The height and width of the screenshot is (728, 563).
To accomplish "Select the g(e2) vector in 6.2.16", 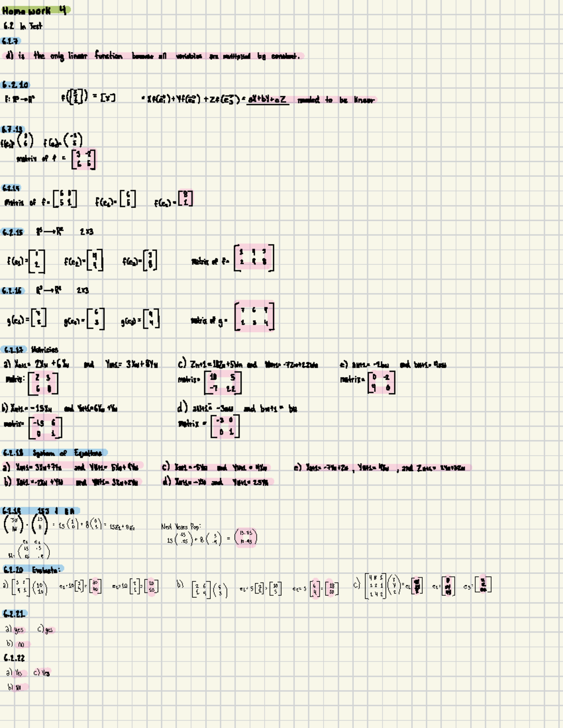I will click(x=96, y=319).
